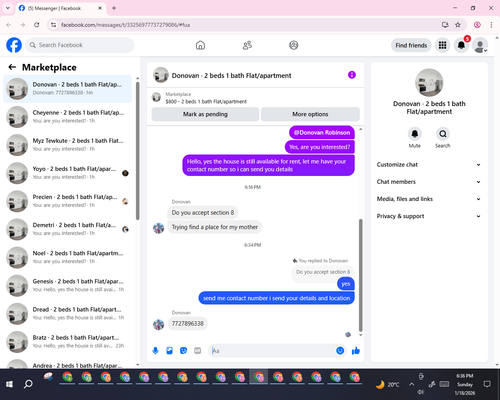Choose a sticker icon in composer
The height and width of the screenshot is (400, 500).
[183, 351]
